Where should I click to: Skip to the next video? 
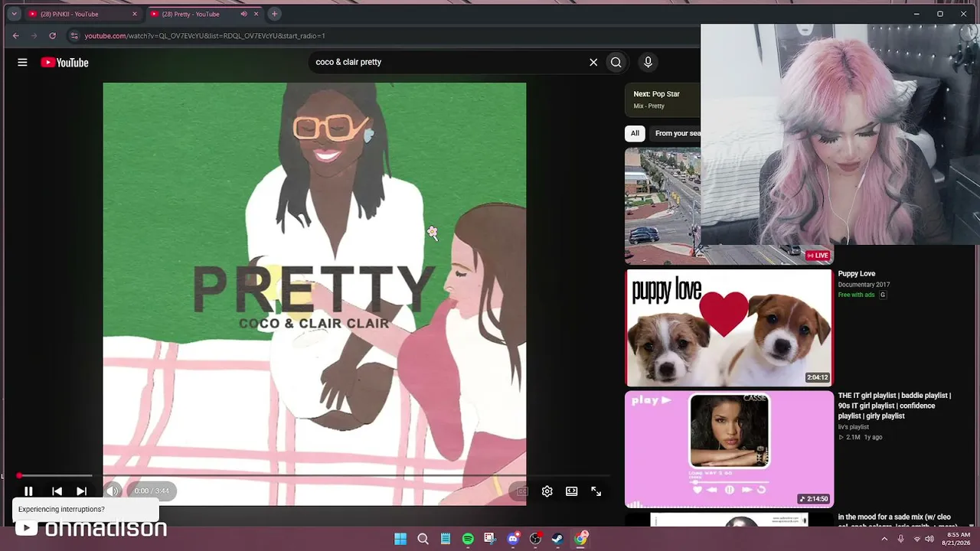click(81, 491)
